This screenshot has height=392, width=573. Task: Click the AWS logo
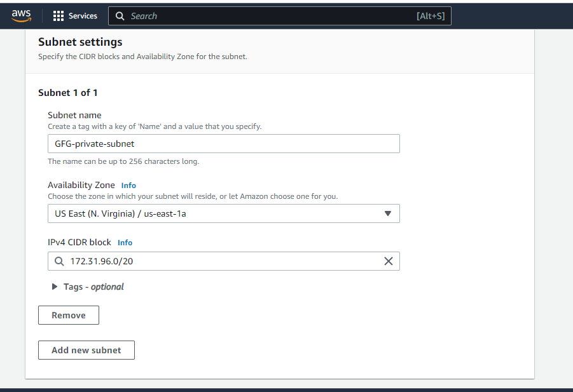pos(21,16)
